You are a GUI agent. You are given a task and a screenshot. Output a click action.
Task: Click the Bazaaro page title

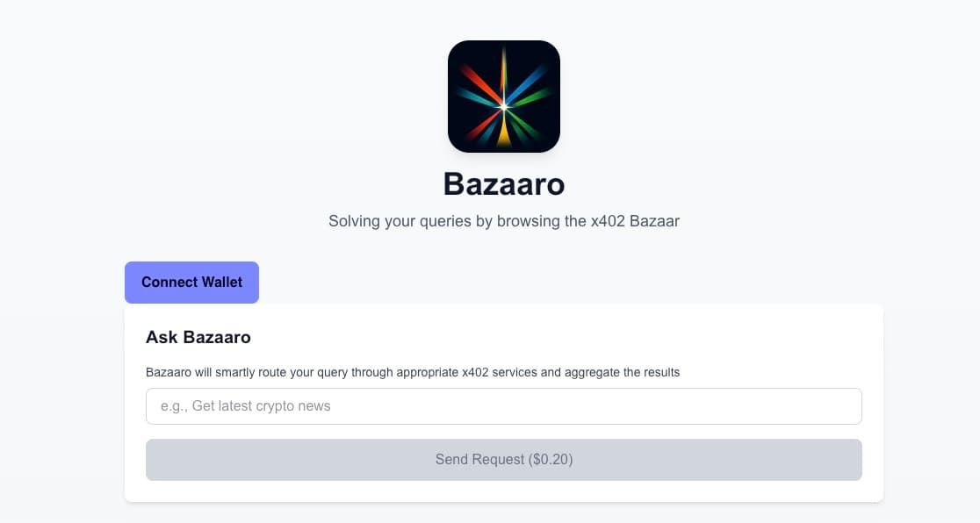[x=503, y=184]
